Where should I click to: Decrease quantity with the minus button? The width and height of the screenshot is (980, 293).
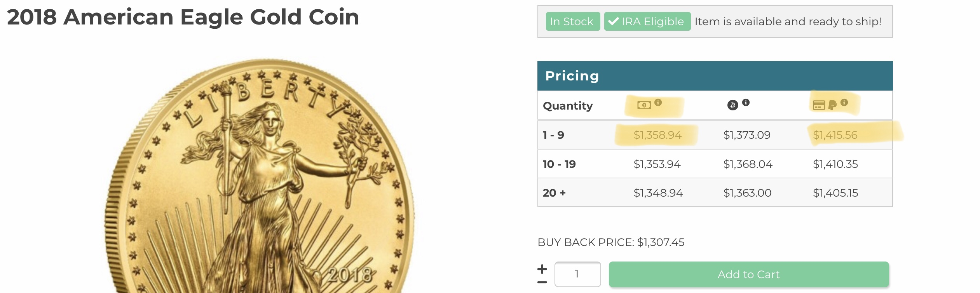click(x=542, y=283)
